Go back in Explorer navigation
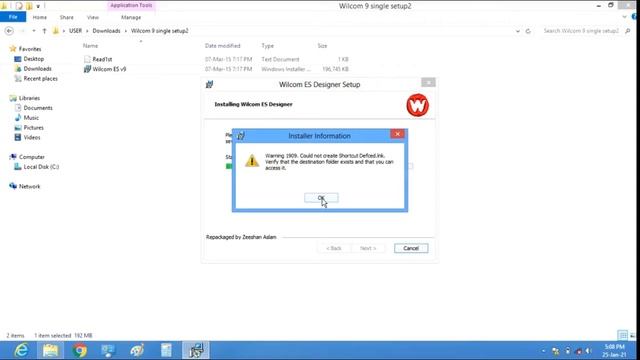The image size is (640, 360). click(9, 31)
